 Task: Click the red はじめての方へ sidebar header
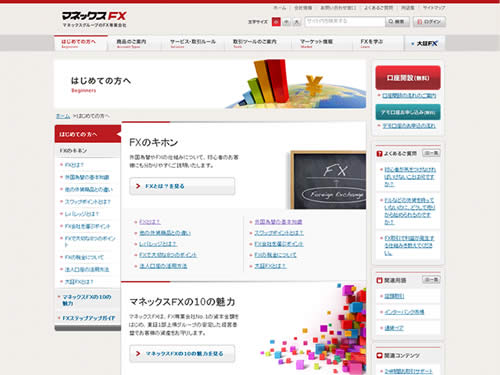[88, 134]
